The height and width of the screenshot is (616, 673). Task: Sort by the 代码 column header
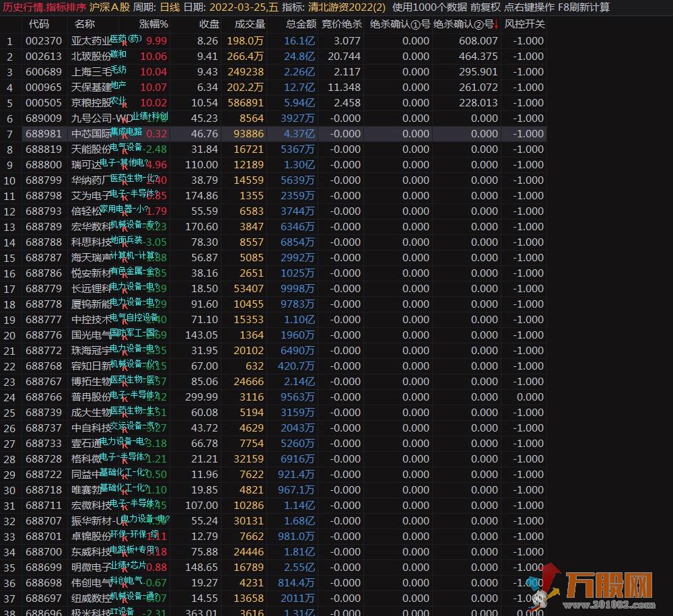[39, 24]
